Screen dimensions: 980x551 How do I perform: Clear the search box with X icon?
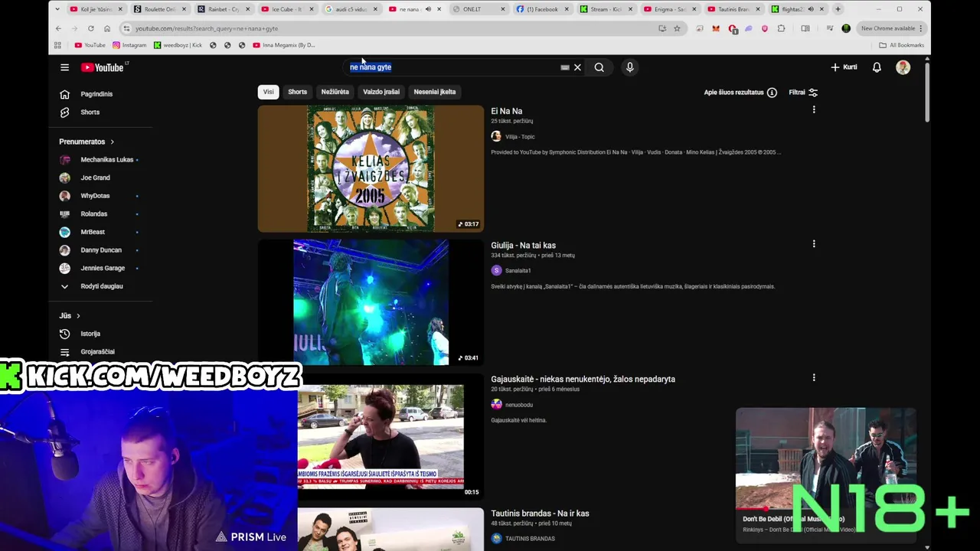577,67
